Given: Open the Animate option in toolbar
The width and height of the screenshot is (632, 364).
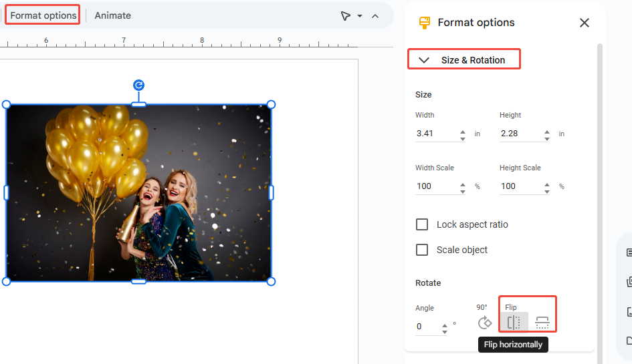Looking at the screenshot, I should 113,15.
